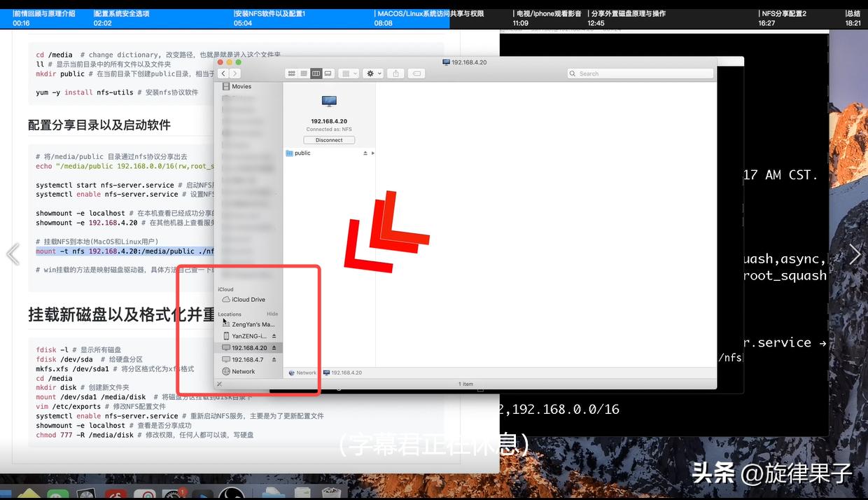
Task: Switch Finder to list view
Action: click(x=304, y=74)
